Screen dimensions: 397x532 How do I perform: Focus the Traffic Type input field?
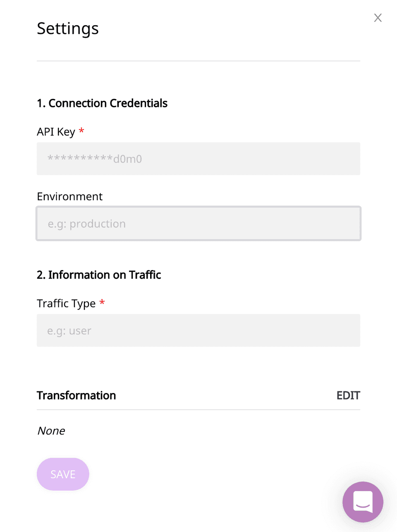198,331
